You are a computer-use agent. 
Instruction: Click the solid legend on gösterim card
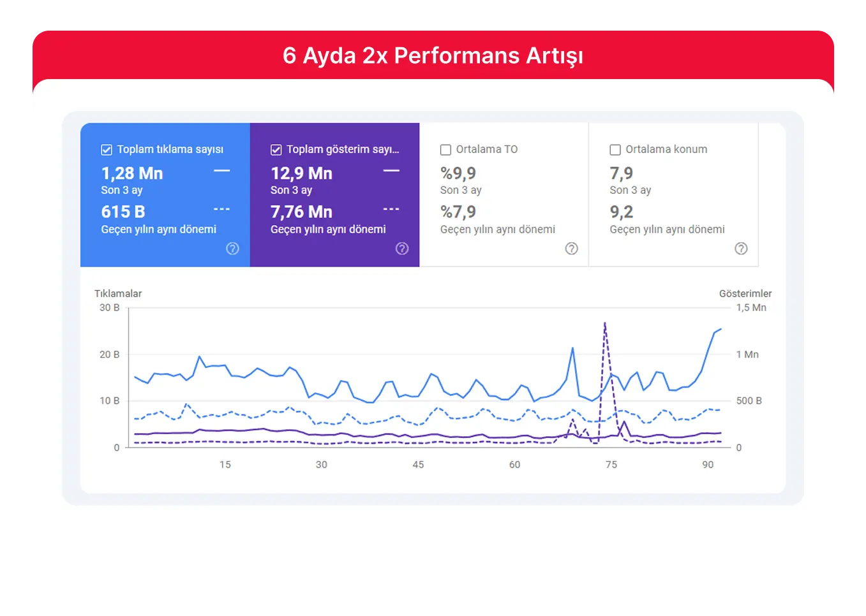click(x=391, y=170)
